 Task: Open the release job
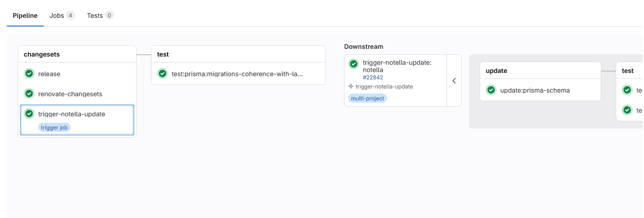(49, 74)
